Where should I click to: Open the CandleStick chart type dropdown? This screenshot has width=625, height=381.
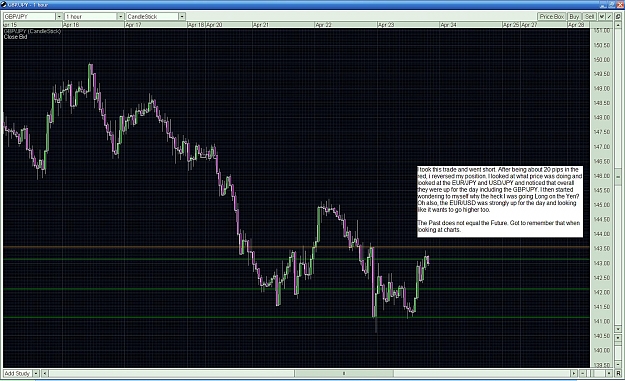[x=182, y=16]
